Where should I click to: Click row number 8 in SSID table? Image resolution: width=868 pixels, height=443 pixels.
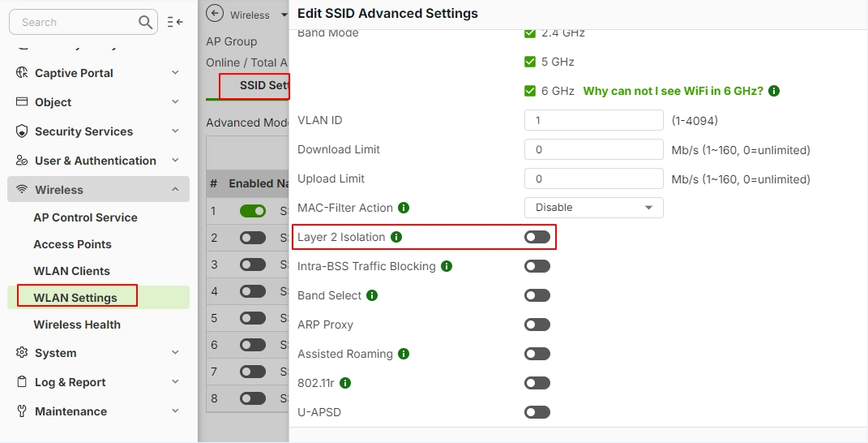point(214,398)
